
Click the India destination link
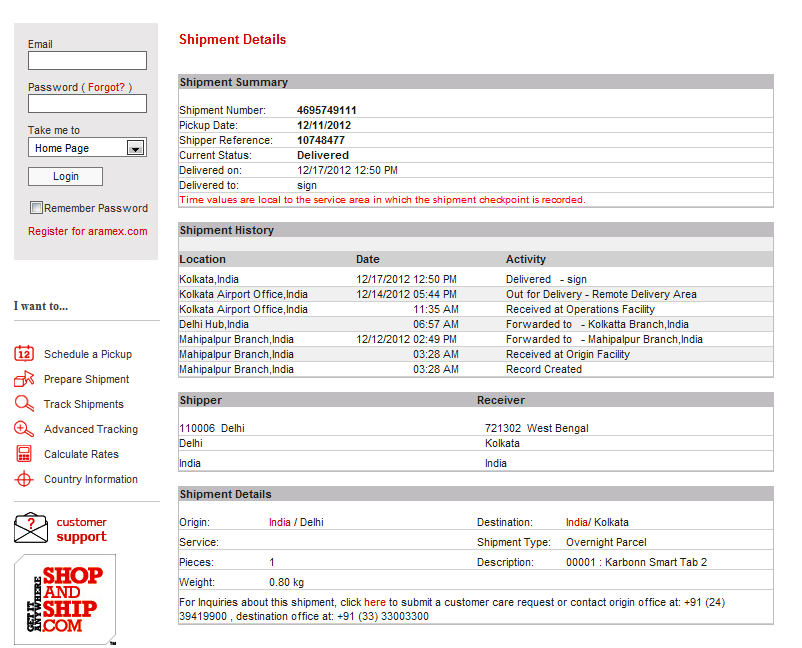(576, 522)
